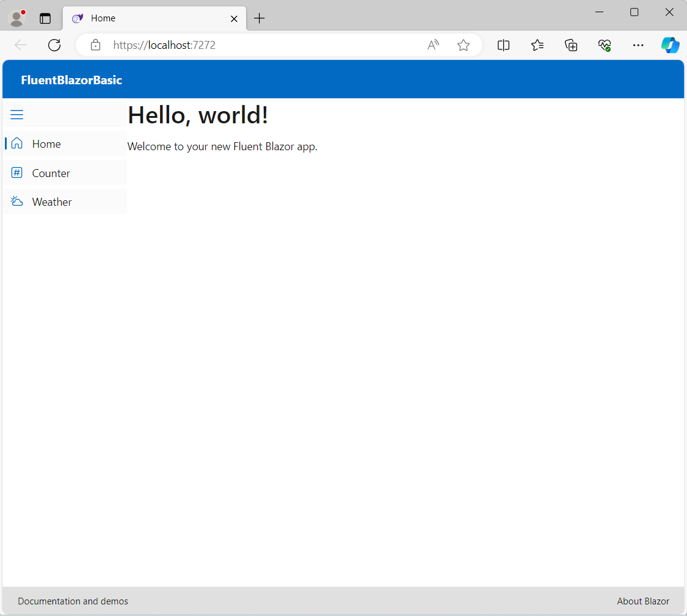The width and height of the screenshot is (687, 616).
Task: Open Collections panel
Action: pyautogui.click(x=571, y=45)
